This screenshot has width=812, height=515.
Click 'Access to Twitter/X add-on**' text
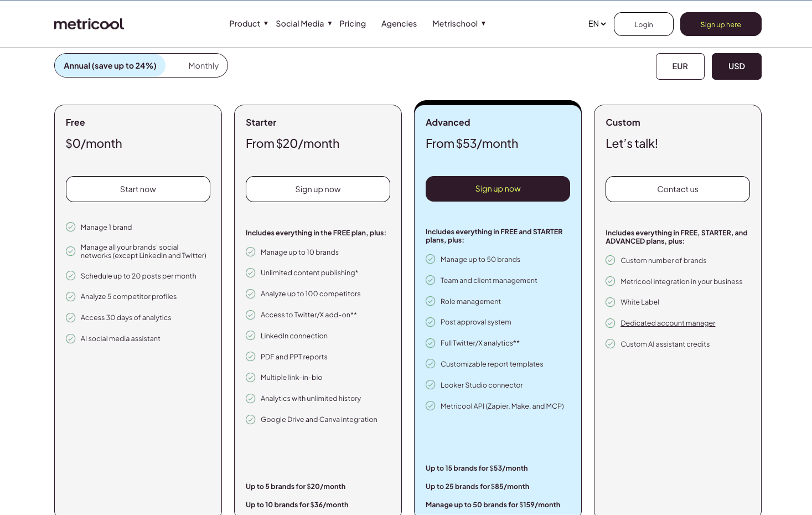309,315
